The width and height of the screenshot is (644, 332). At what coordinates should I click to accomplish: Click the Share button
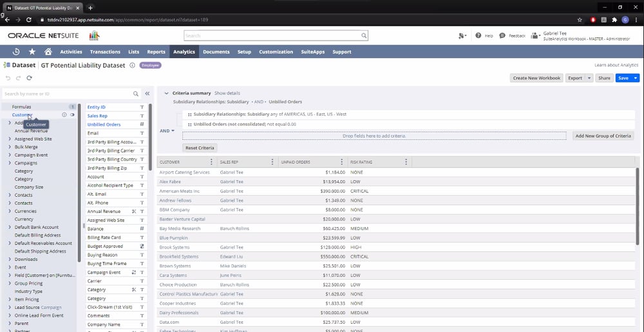[604, 78]
